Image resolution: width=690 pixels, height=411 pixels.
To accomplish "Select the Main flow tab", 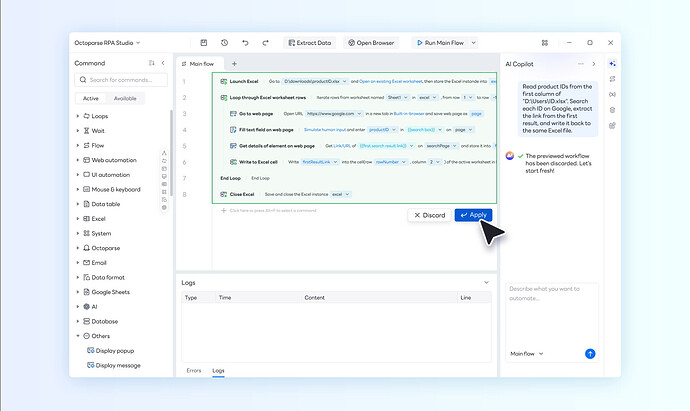I will 200,64.
